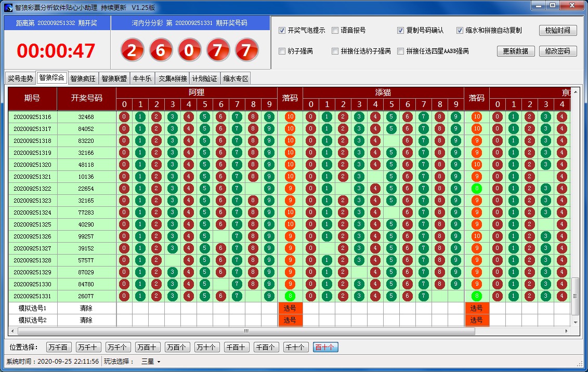This screenshot has width=588, height=372.
Task: Click the horizontal scrollbar right arrow
Action: pos(567,331)
